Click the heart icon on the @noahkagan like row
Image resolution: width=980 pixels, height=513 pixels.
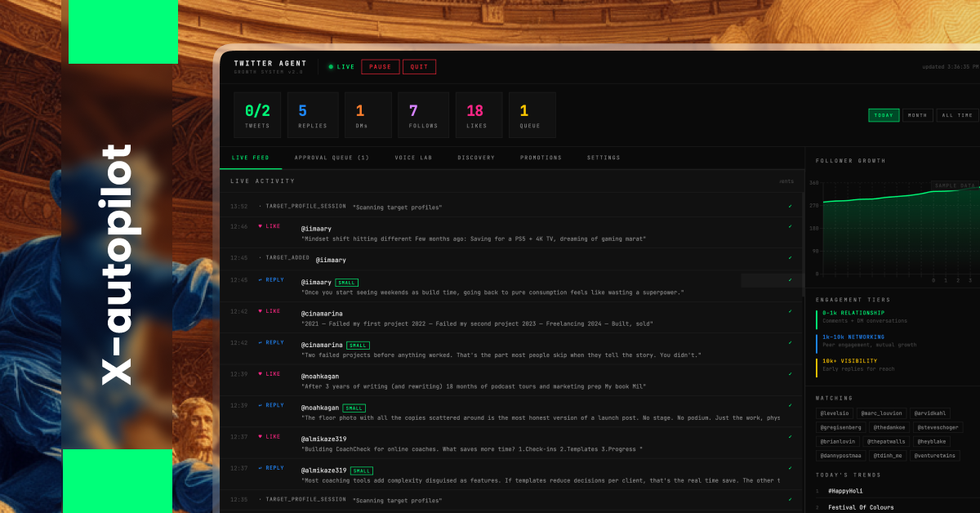click(x=261, y=374)
